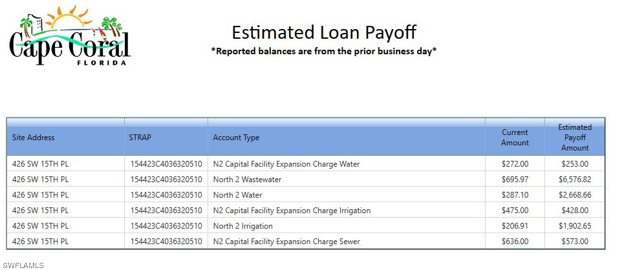Select the N2 Capital Facility Expansion Charge Water row

tap(306, 163)
